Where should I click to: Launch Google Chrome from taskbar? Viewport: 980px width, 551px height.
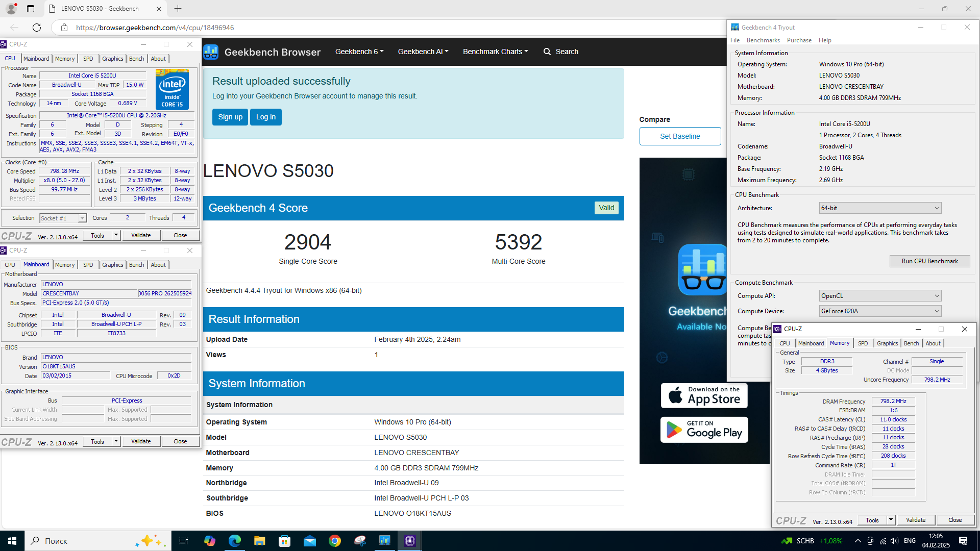click(x=335, y=541)
